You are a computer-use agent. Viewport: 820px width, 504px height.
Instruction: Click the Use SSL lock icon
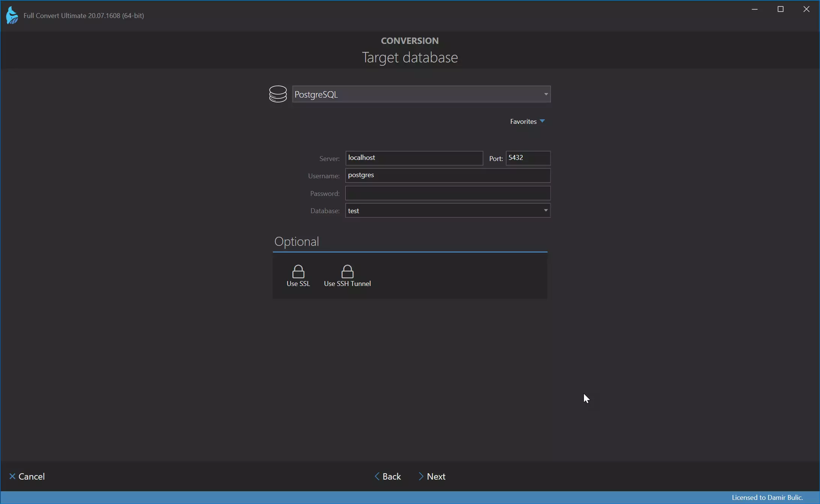coord(298,272)
